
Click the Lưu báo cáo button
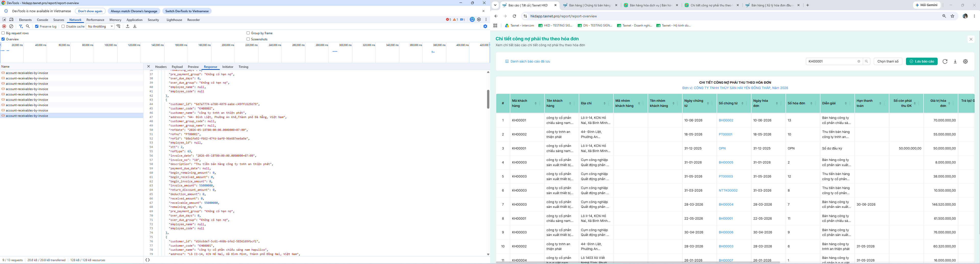pos(922,62)
